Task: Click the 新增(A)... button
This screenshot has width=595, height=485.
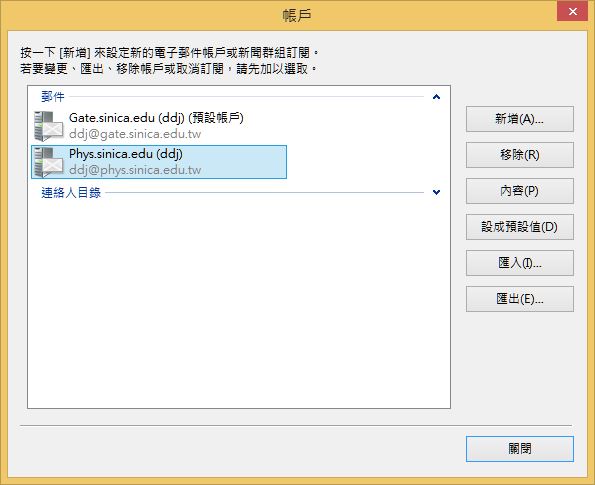Action: [x=519, y=119]
